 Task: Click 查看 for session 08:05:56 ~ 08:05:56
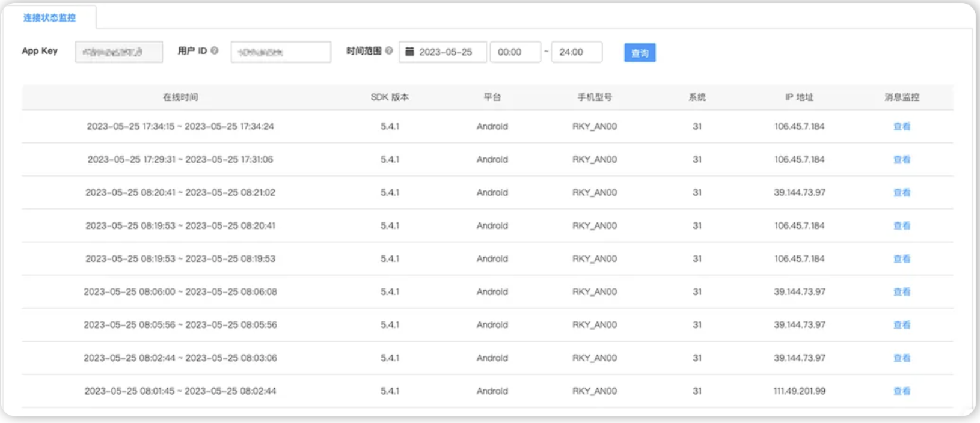point(902,324)
